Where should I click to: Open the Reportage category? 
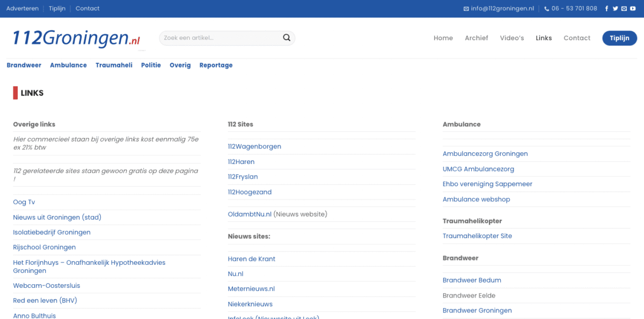point(216,65)
